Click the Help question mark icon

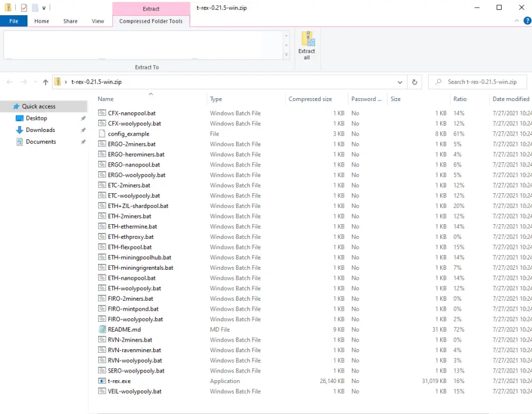(x=527, y=20)
